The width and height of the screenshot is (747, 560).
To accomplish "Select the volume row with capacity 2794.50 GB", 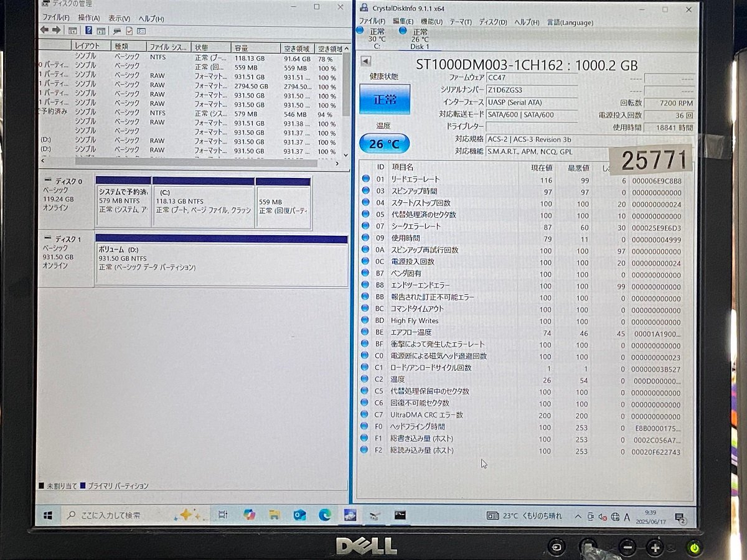I will click(x=190, y=86).
